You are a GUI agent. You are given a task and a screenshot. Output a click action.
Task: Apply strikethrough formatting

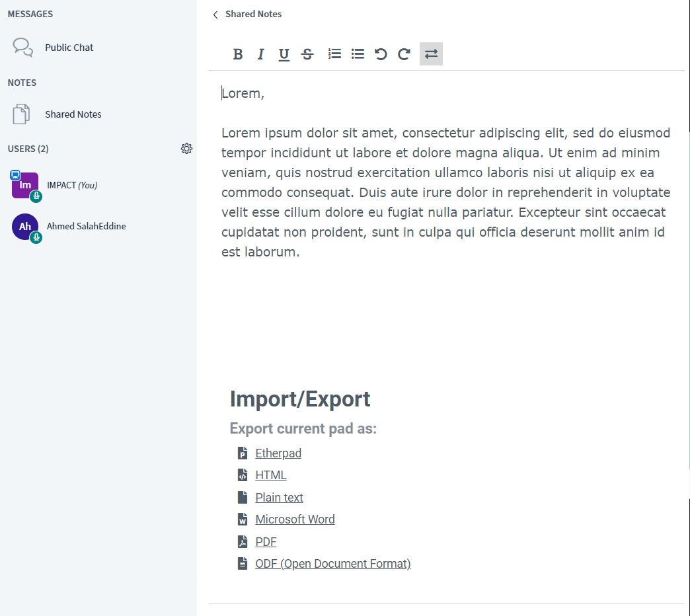point(307,54)
